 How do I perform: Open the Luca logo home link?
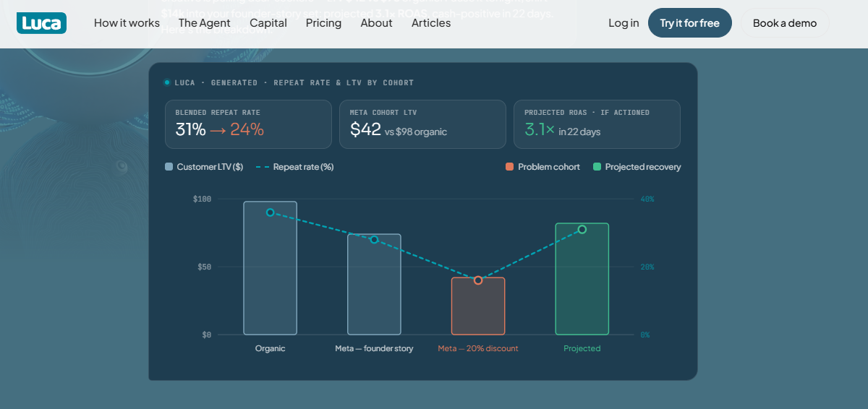pos(41,23)
